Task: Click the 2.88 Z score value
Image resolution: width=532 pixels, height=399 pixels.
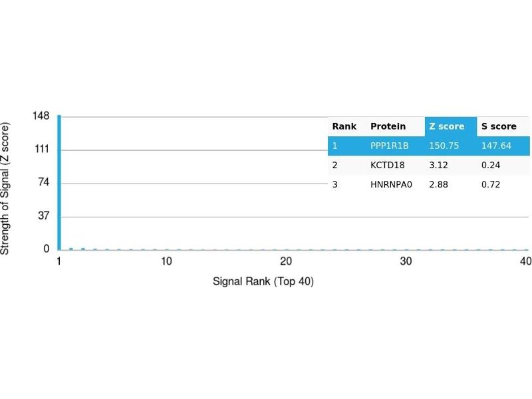Action: click(x=438, y=184)
